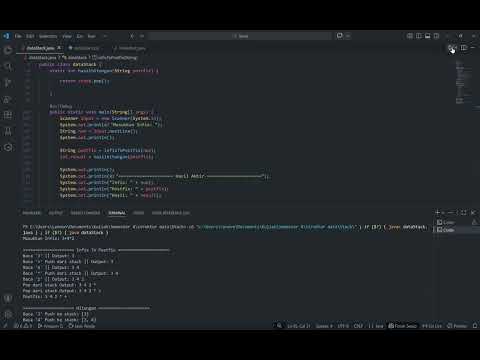The height and width of the screenshot is (360, 480).
Task: Open the Run and Debug view
Action: [8, 99]
